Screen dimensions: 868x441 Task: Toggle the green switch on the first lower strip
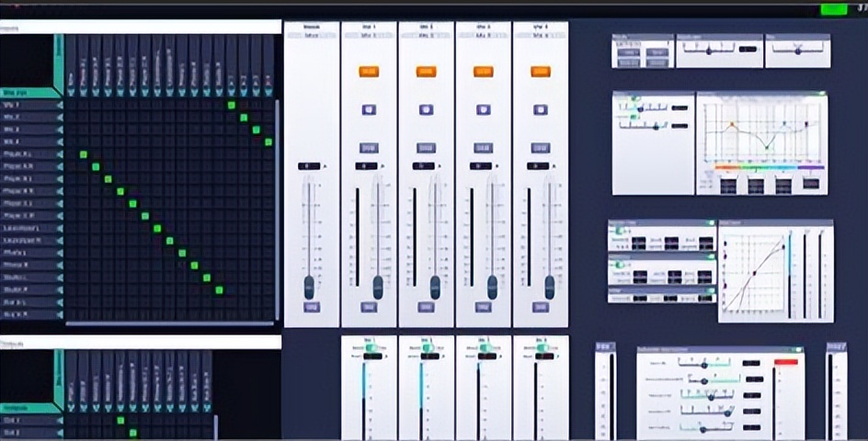point(373,348)
